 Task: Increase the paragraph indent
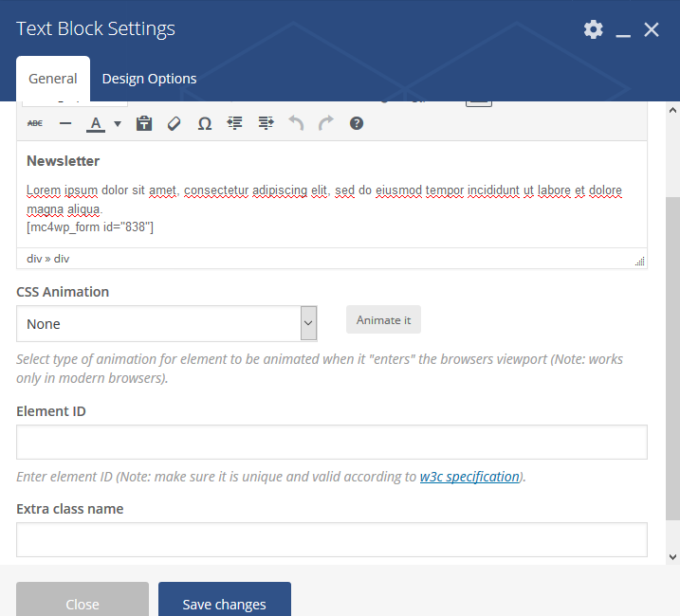[x=266, y=123]
